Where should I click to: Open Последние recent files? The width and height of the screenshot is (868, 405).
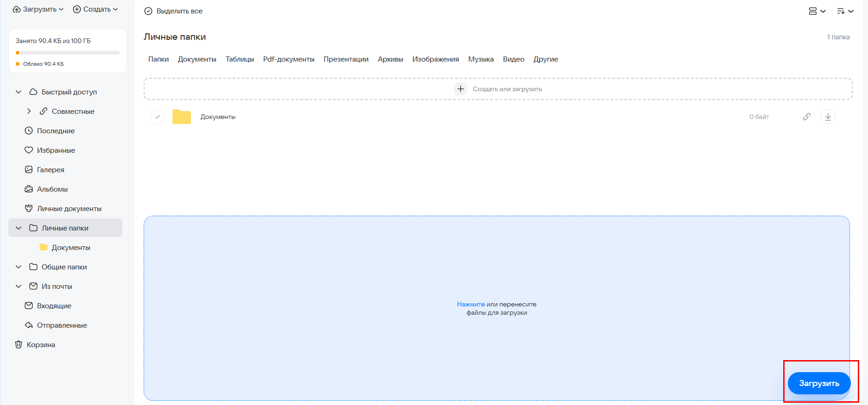(56, 131)
